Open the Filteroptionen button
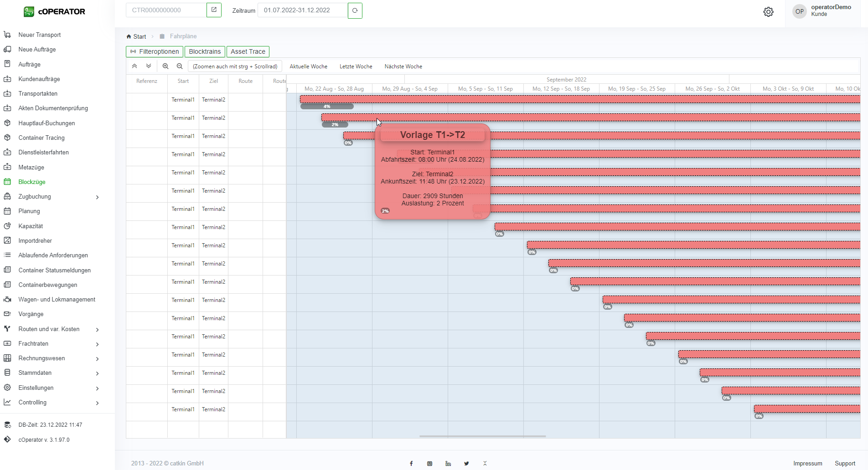The width and height of the screenshot is (868, 470). pyautogui.click(x=155, y=52)
